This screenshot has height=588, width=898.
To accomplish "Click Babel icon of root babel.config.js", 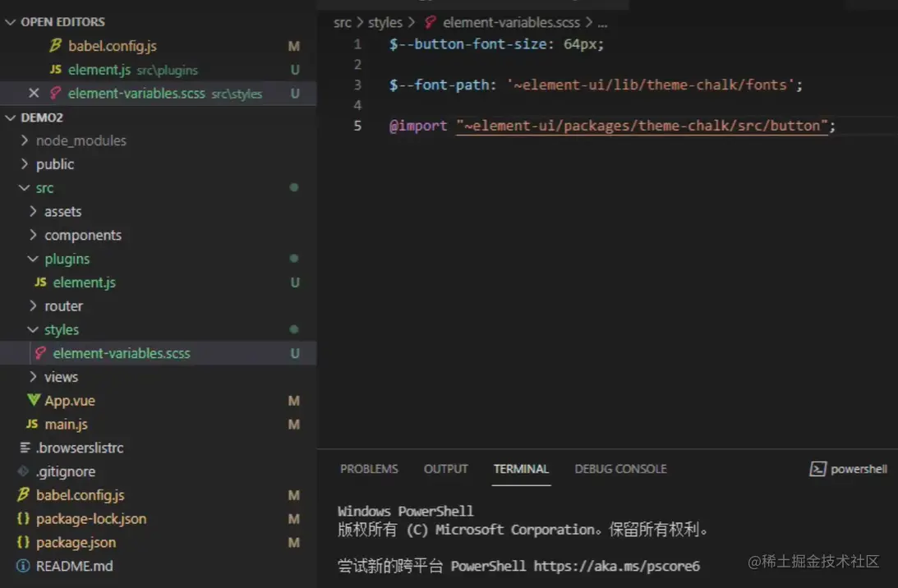I will tap(24, 494).
